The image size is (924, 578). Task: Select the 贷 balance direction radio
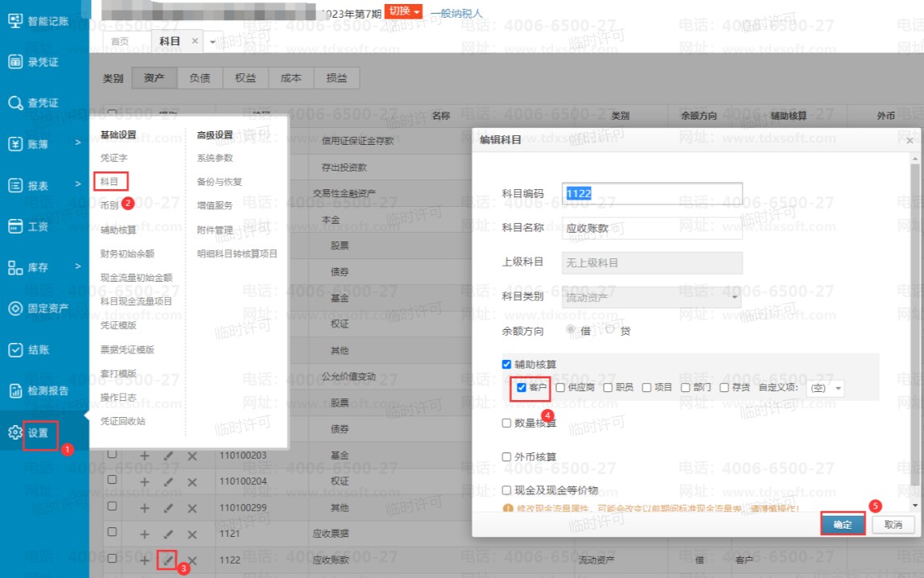point(610,330)
